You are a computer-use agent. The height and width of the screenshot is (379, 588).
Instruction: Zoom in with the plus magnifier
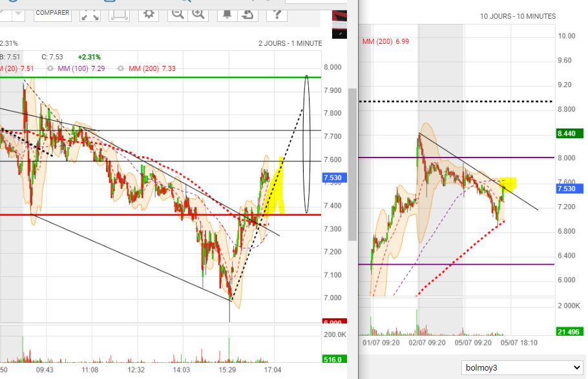(198, 15)
